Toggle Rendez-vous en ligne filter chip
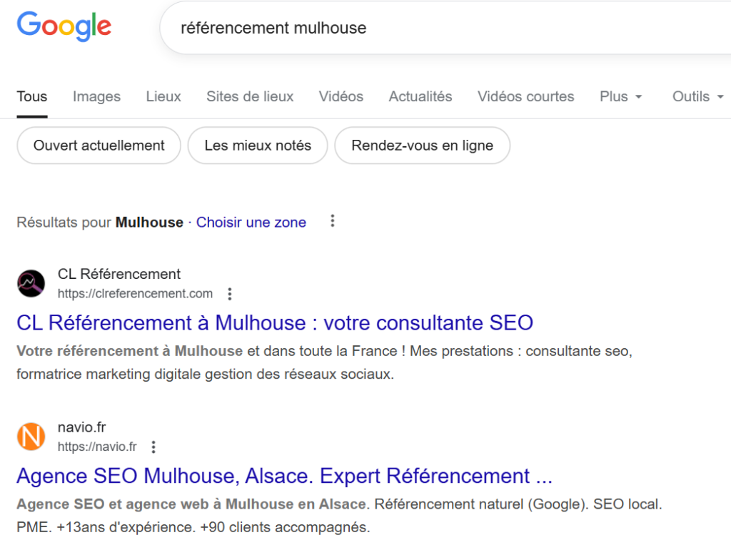Image resolution: width=731 pixels, height=560 pixels. click(x=422, y=146)
